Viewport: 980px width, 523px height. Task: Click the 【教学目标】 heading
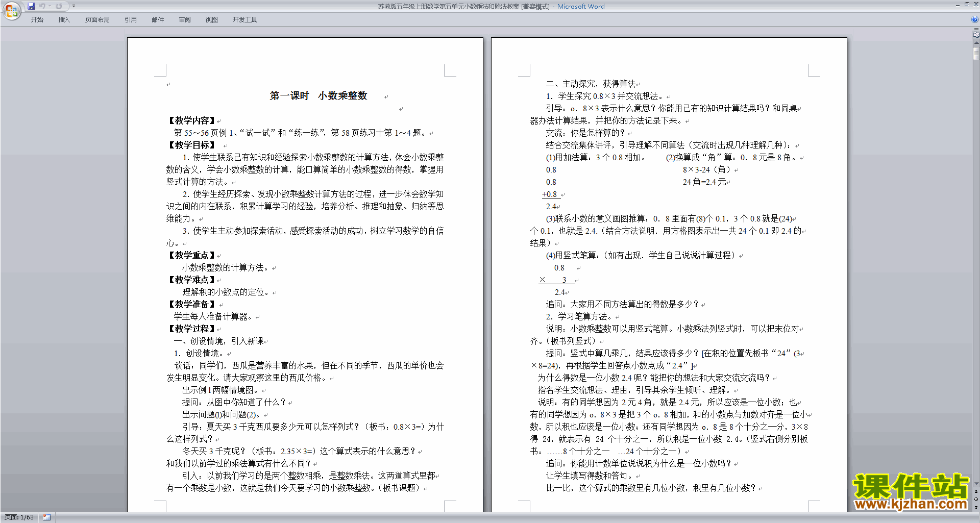click(x=192, y=145)
